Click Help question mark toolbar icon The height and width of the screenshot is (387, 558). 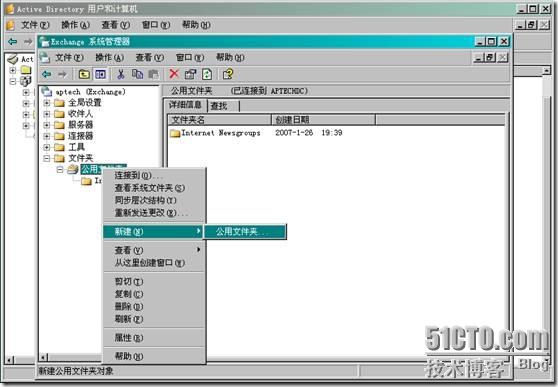(228, 74)
